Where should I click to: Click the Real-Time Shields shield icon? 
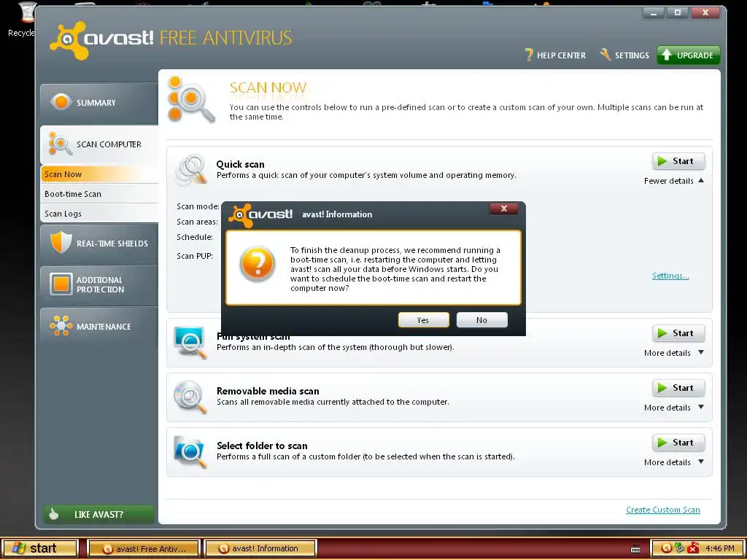click(61, 242)
